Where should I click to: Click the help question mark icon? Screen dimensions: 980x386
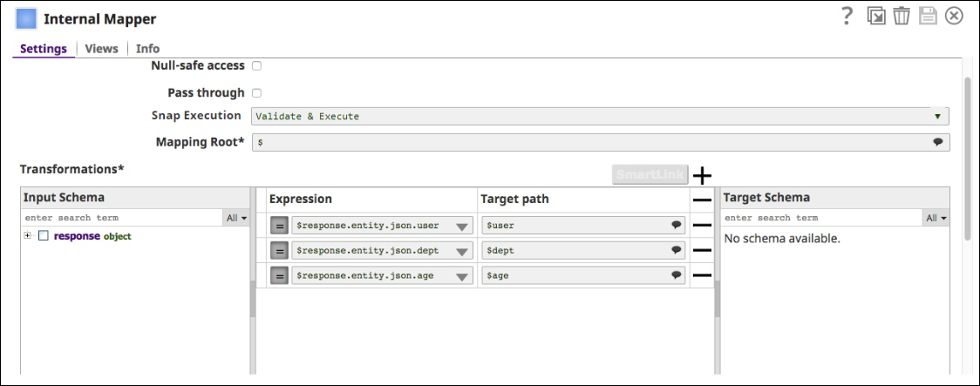(847, 17)
